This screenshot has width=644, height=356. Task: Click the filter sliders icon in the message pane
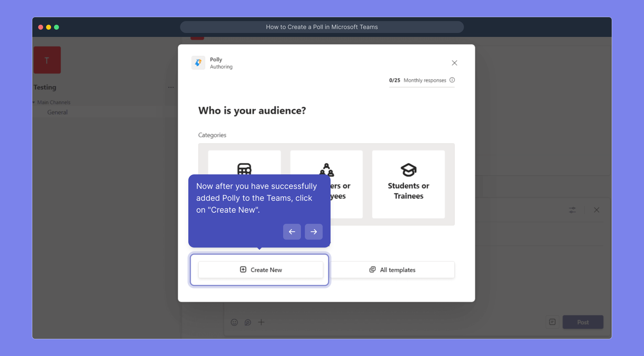572,210
